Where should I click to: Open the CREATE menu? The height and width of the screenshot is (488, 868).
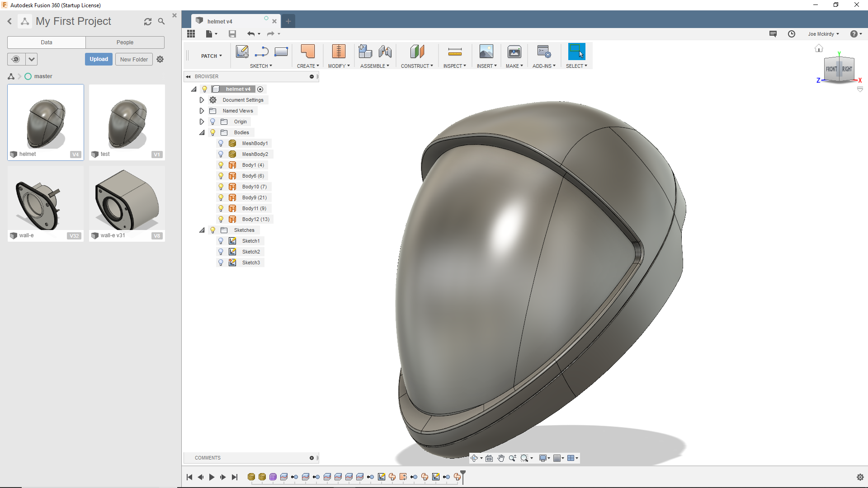click(308, 66)
